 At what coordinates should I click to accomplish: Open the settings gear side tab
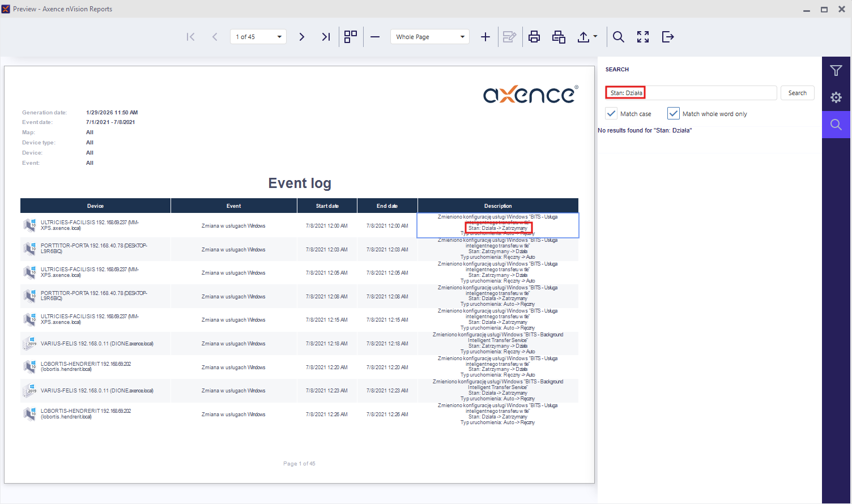[836, 97]
